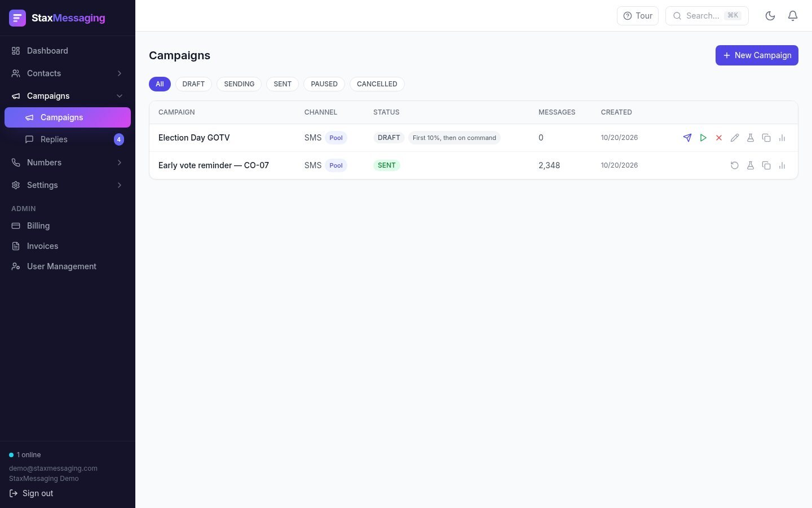
Task: Collapse the Campaigns sidebar section
Action: click(68, 96)
